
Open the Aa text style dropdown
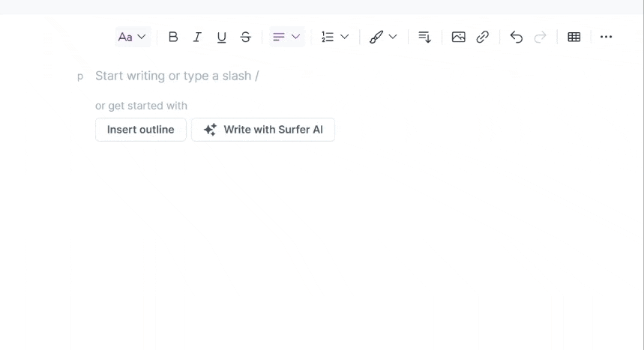coord(132,37)
